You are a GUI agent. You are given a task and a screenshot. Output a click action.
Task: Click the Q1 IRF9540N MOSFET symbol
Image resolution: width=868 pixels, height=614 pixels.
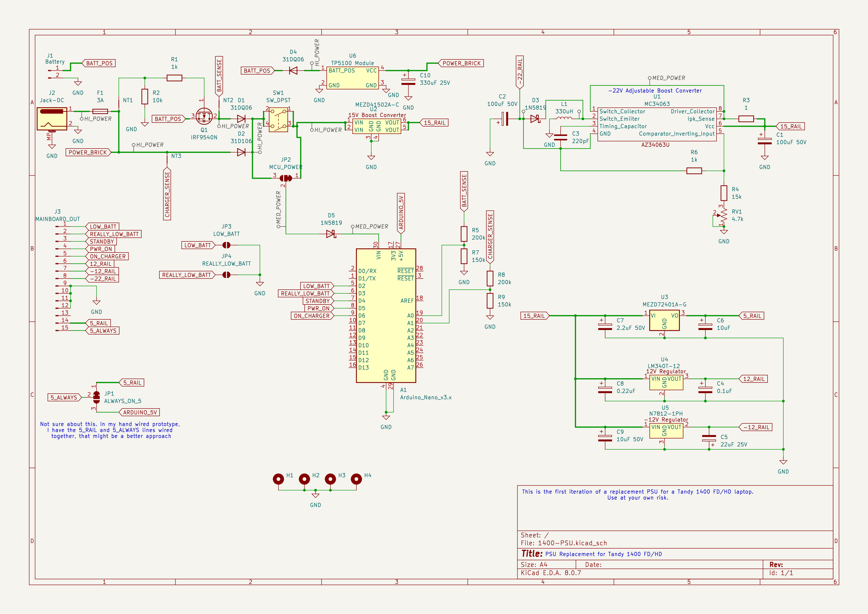[x=204, y=116]
